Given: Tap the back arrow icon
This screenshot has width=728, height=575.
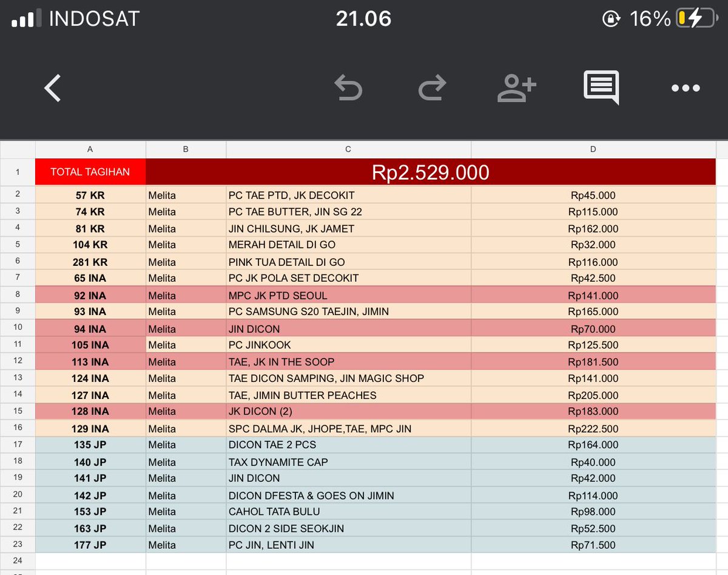Looking at the screenshot, I should pos(53,88).
